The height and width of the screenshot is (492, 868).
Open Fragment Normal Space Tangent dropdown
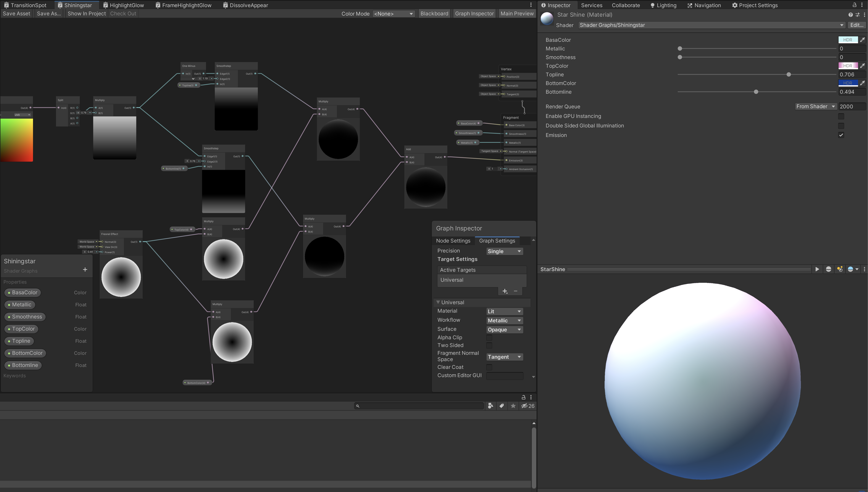click(504, 357)
